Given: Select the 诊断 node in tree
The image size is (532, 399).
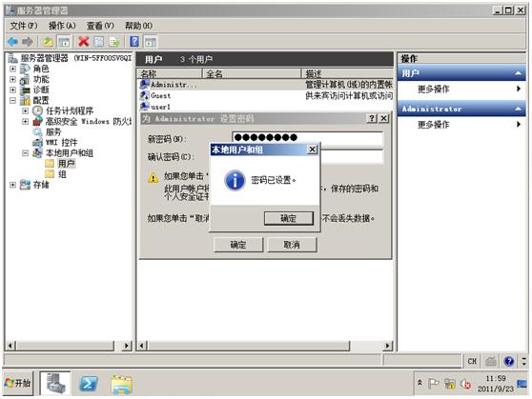Looking at the screenshot, I should click(x=41, y=90).
